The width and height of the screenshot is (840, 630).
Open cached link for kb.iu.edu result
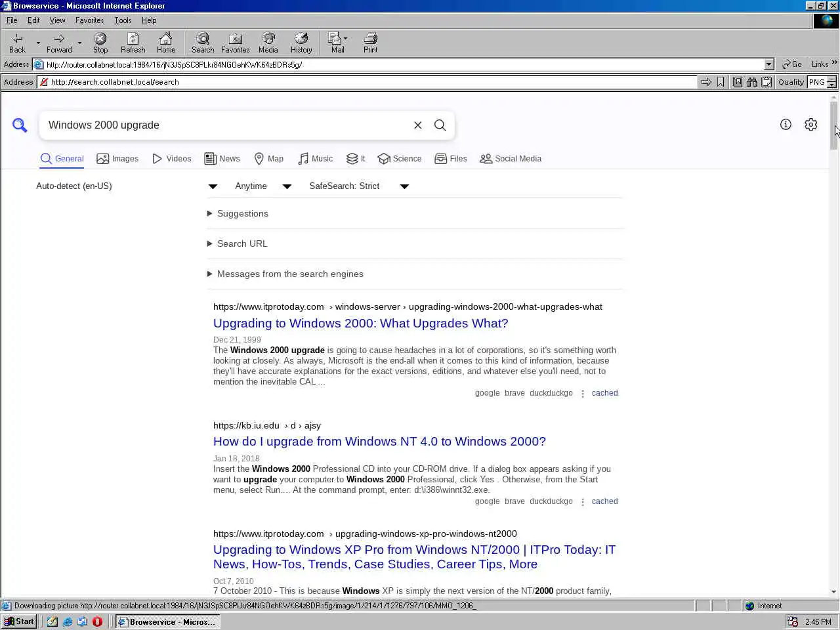tap(604, 501)
